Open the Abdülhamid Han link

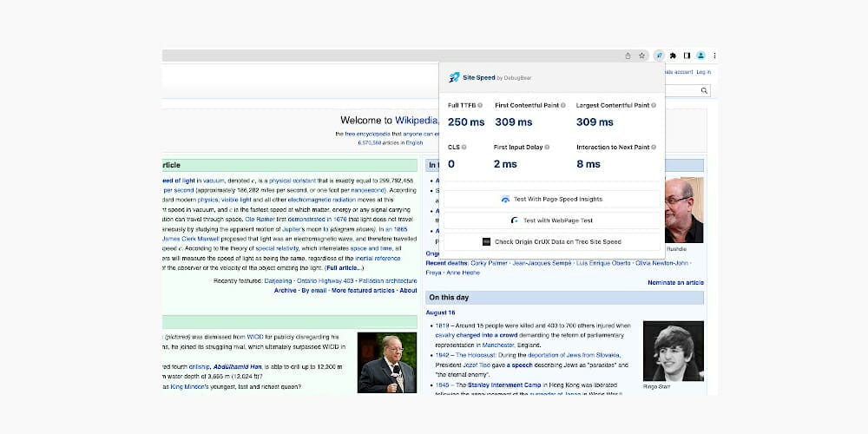tap(237, 367)
